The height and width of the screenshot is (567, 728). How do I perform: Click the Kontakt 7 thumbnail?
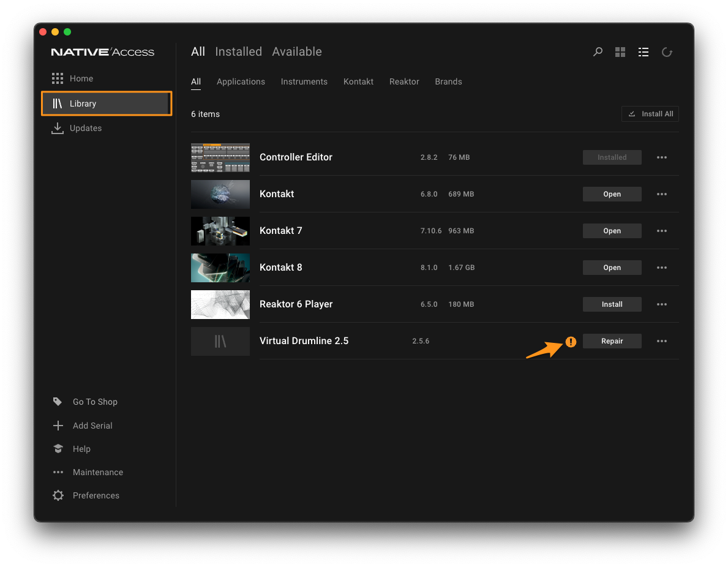(x=220, y=231)
